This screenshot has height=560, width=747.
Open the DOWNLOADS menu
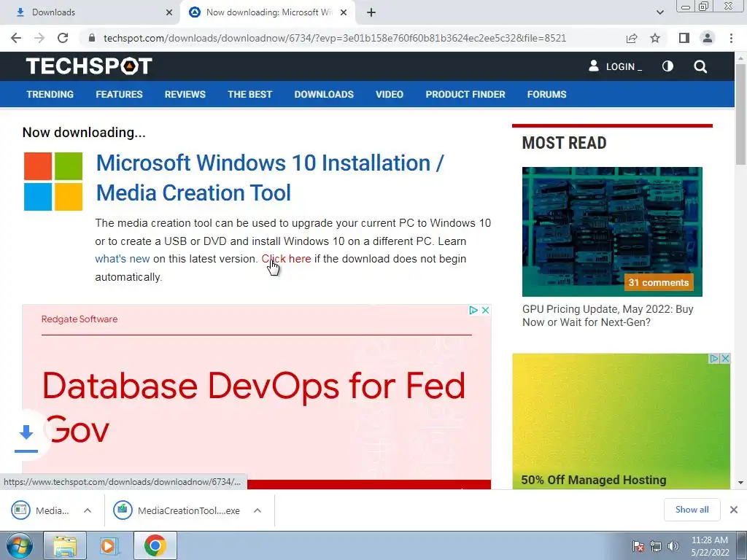pos(324,94)
